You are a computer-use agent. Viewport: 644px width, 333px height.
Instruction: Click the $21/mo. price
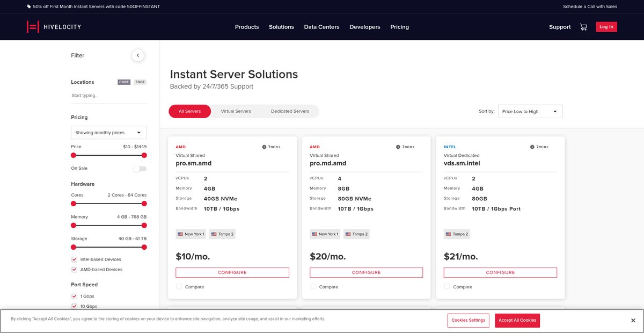coord(461,257)
